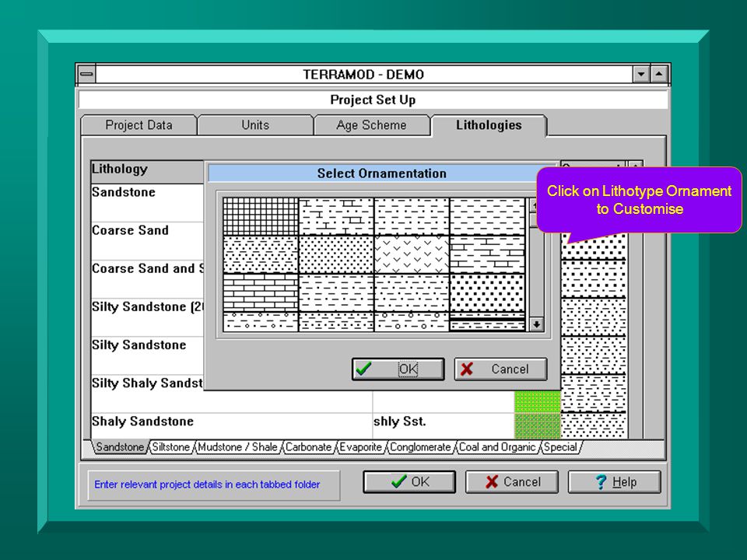The height and width of the screenshot is (560, 747).
Task: Select the Coarse Sand lithology row
Action: click(x=147, y=241)
